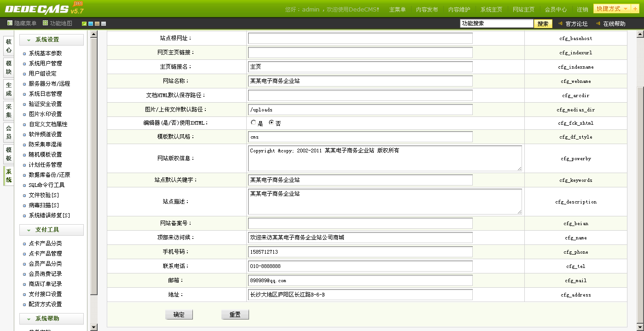644x331 pixels.
Task: Select 否 radio for XHTML editor
Action: click(271, 123)
